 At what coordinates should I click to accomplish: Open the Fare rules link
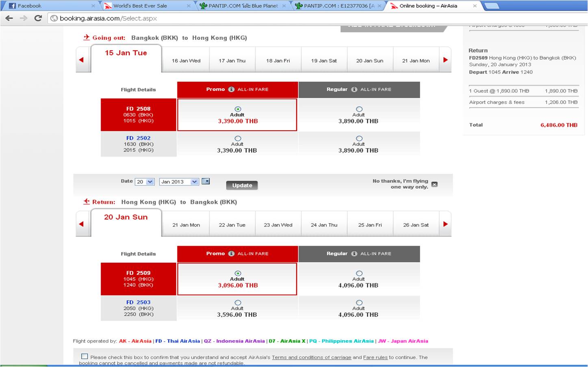375,357
